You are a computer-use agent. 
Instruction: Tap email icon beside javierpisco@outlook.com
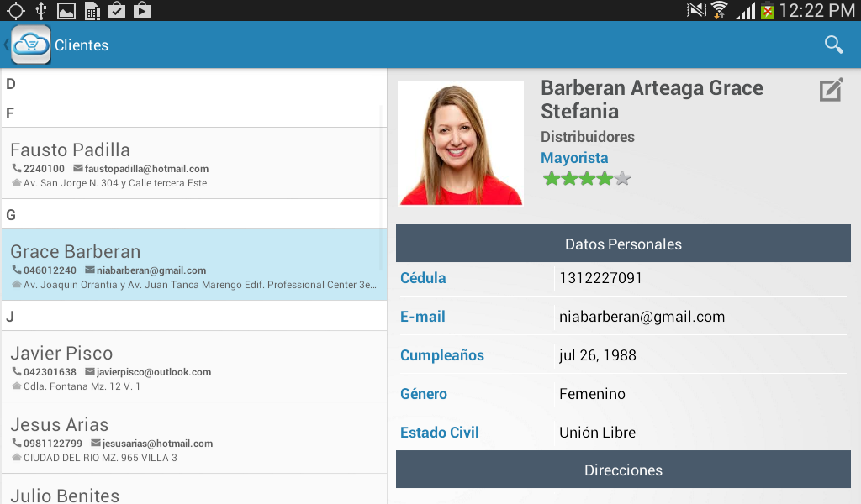90,372
